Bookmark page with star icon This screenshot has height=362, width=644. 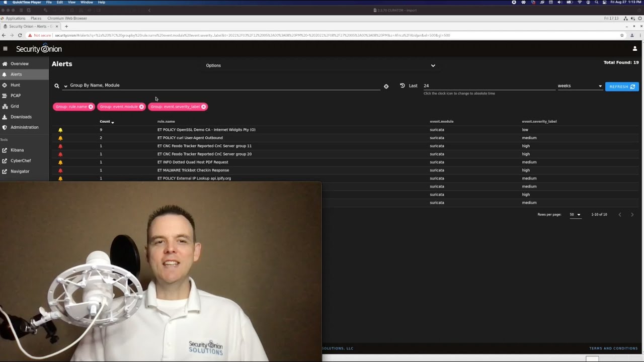(x=622, y=35)
